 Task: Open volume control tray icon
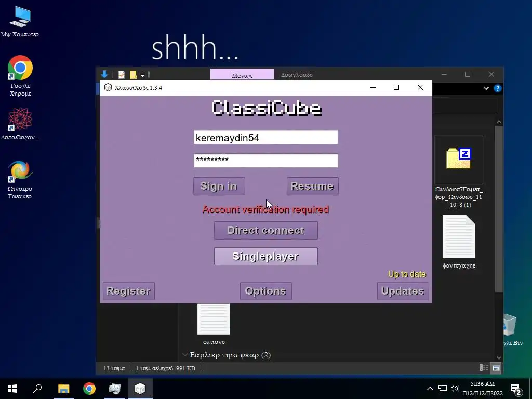(455, 389)
